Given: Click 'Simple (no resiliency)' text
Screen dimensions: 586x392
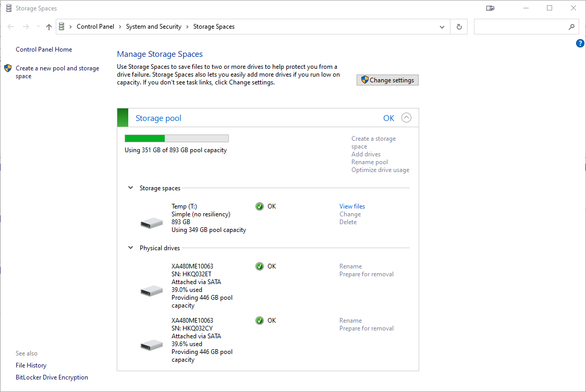Looking at the screenshot, I should coord(201,214).
